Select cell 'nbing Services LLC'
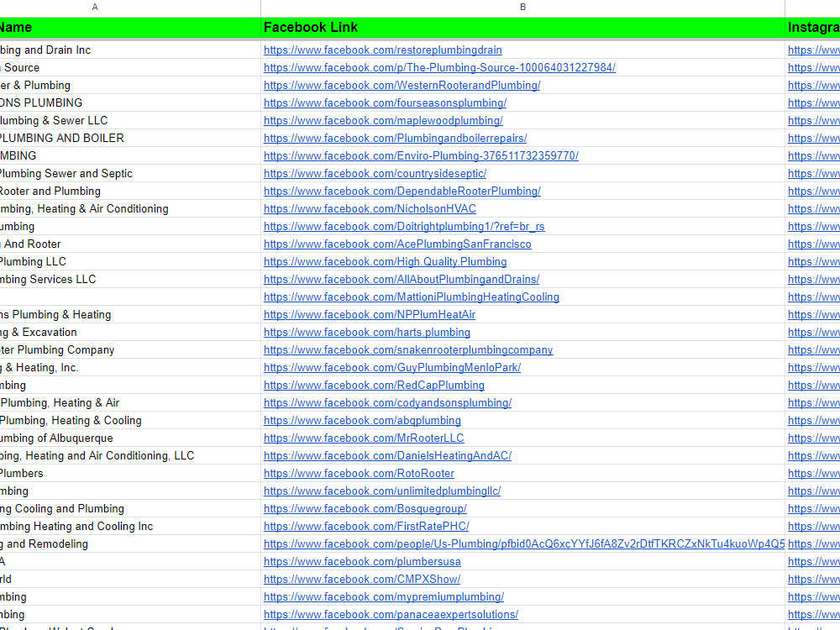840x630 pixels. point(130,280)
